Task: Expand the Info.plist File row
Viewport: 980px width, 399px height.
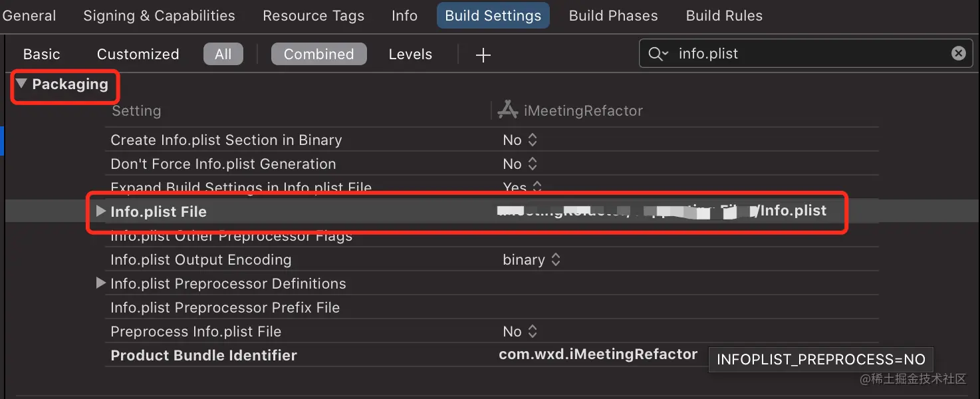Action: point(100,211)
